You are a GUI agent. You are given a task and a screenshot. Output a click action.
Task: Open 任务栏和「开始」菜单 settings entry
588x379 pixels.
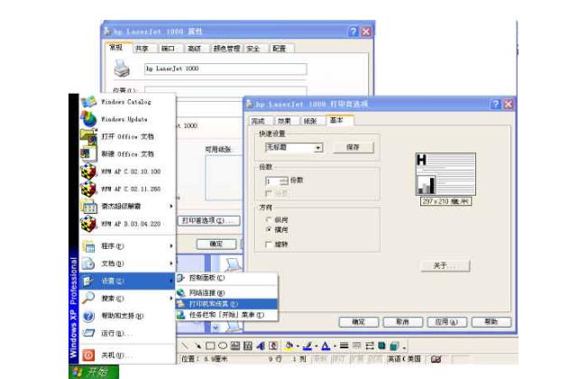click(x=226, y=315)
